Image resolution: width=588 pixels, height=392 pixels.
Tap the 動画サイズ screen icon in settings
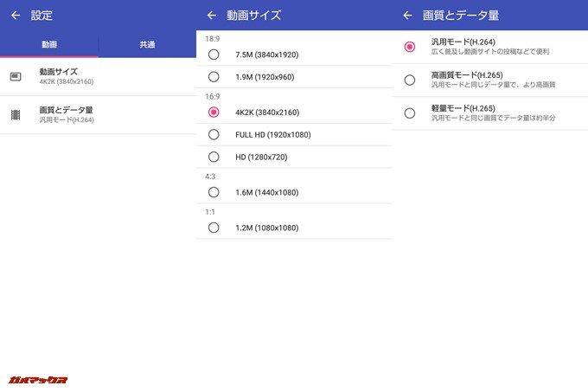click(16, 76)
